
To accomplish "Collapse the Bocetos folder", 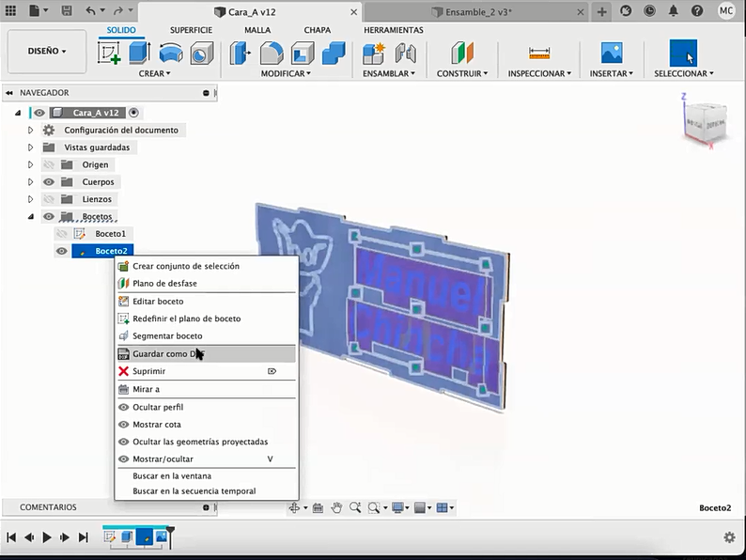I will click(x=31, y=216).
